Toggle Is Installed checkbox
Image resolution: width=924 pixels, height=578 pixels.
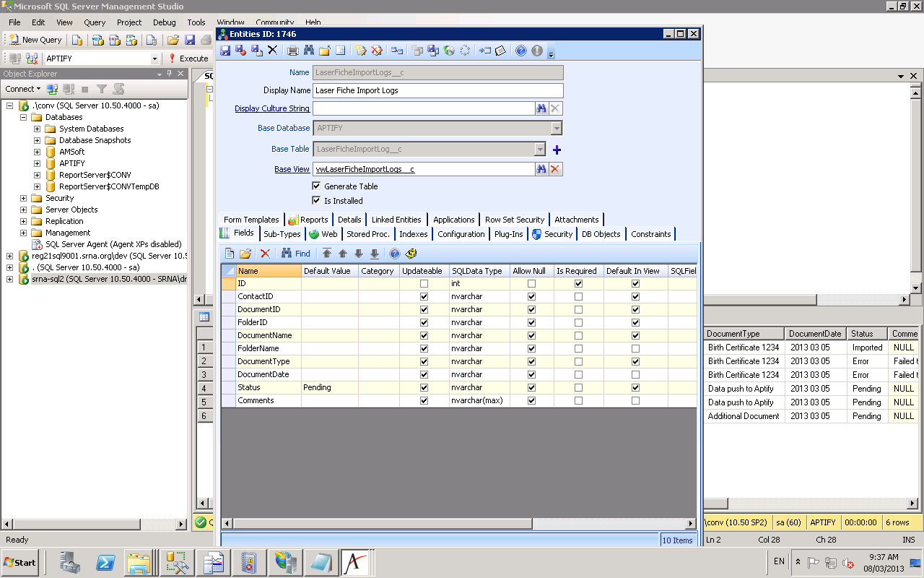[x=316, y=200]
